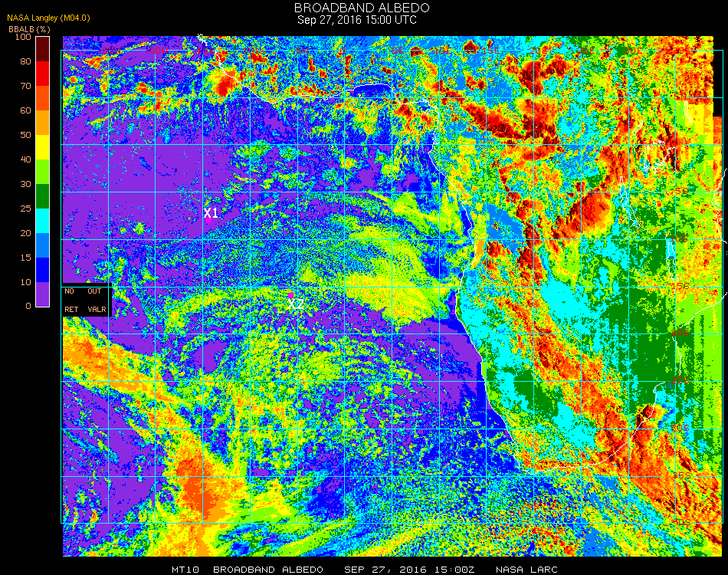Click the '10S' latitude label
The image size is (728, 575).
coord(680,238)
